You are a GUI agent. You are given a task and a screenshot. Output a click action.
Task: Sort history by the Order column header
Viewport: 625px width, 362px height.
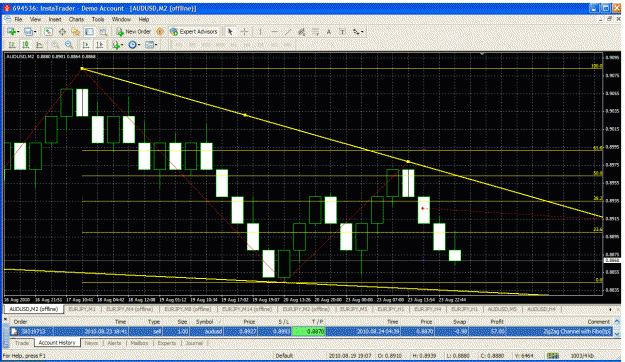click(x=20, y=322)
